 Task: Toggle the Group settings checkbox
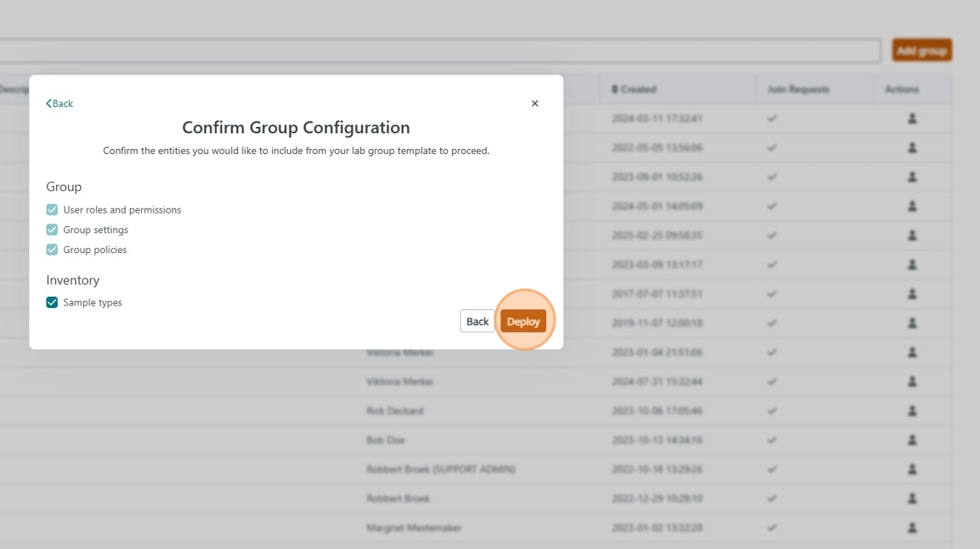pyautogui.click(x=52, y=229)
